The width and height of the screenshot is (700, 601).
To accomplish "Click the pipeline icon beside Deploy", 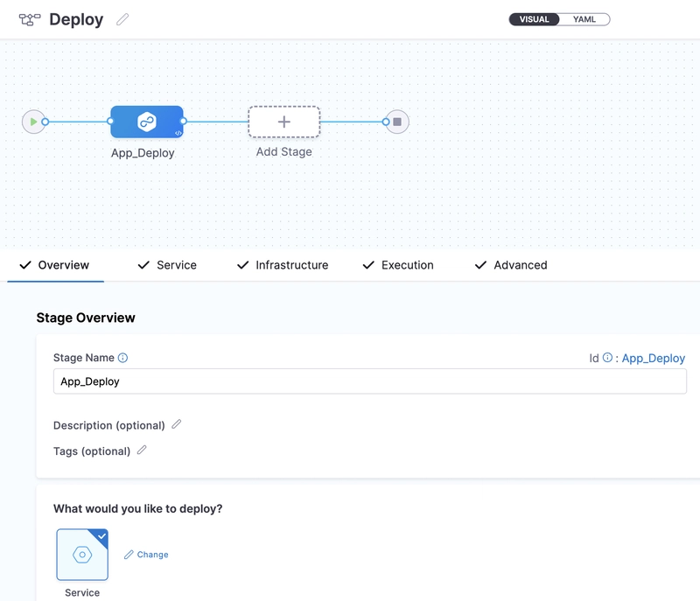I will 30,19.
